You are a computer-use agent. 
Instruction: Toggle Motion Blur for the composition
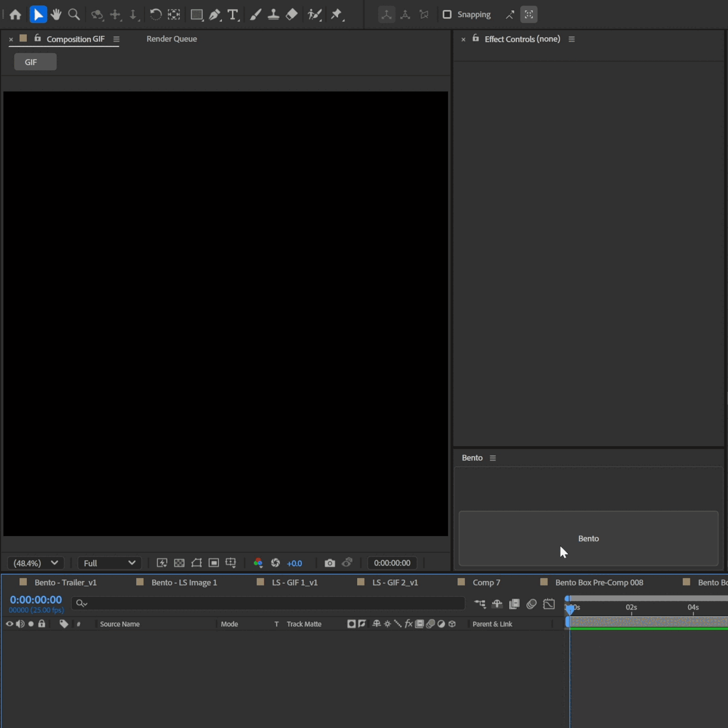pos(531,604)
